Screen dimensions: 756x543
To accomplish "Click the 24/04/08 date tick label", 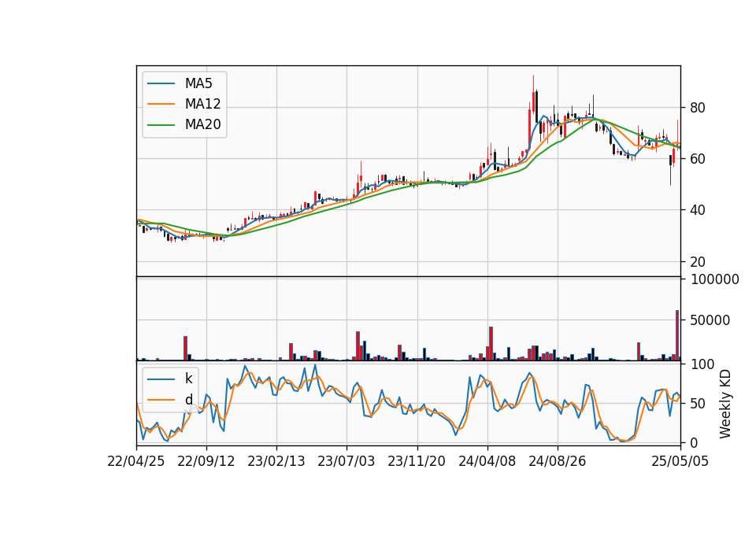I will coord(487,461).
